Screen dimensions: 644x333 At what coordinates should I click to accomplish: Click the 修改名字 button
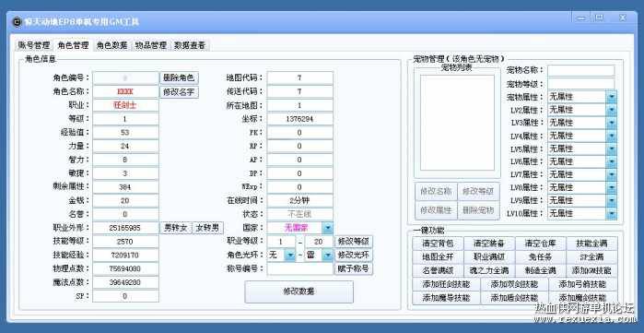[179, 91]
